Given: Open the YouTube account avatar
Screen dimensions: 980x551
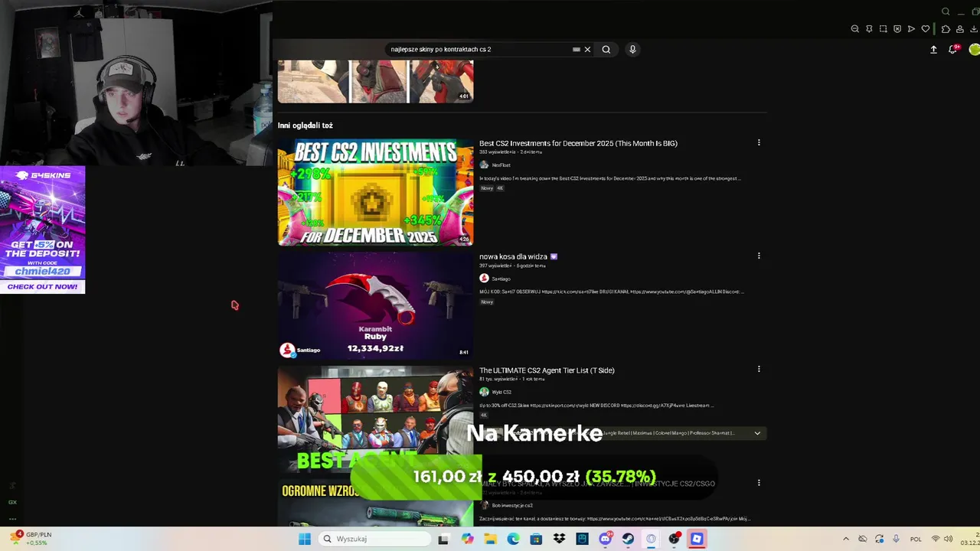Looking at the screenshot, I should coord(975,49).
